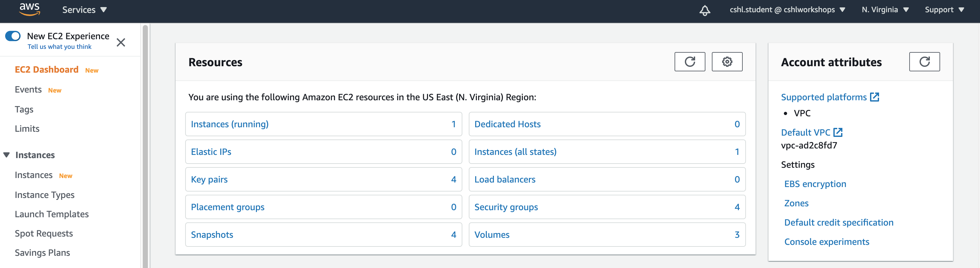Click Tell us what you think link
Viewport: 980px width, 268px height.
[x=59, y=47]
